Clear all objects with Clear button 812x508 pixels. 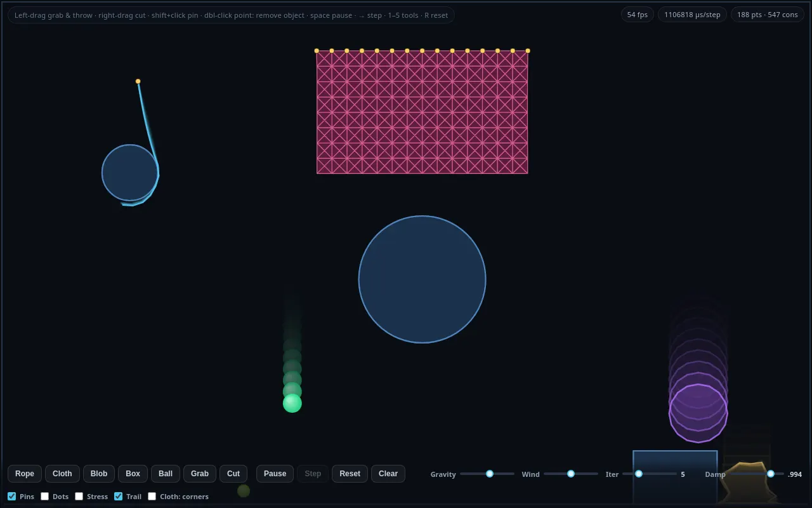388,474
